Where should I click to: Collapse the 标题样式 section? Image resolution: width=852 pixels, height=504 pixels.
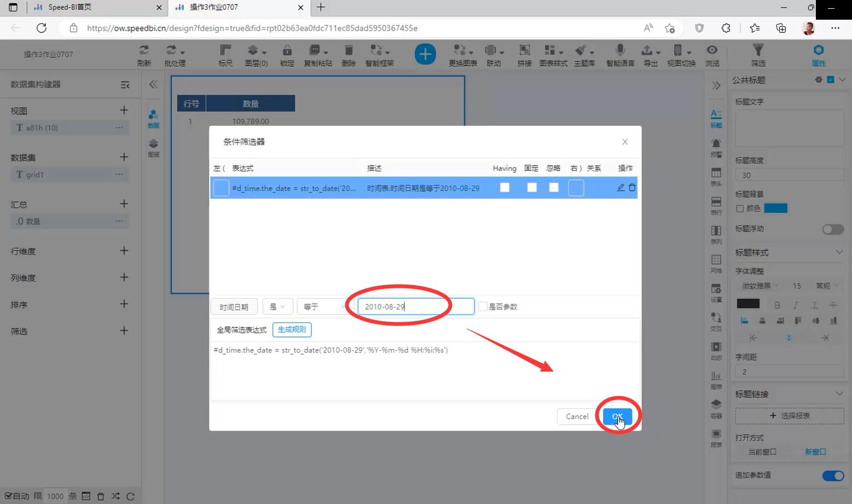839,252
